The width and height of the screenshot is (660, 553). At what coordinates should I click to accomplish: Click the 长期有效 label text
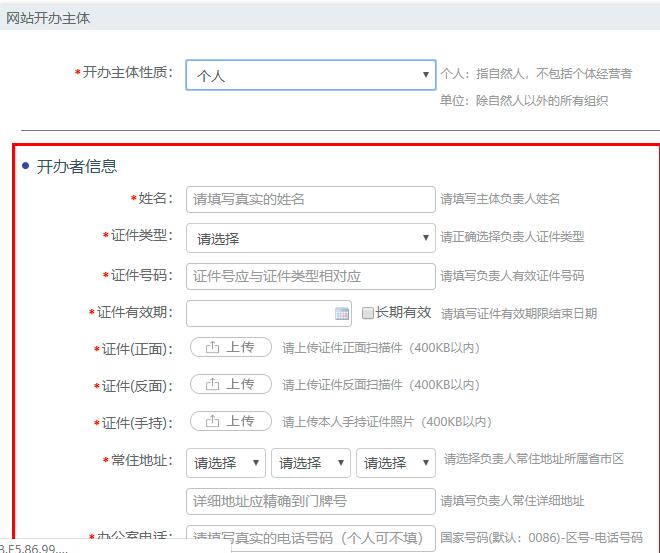tap(403, 312)
